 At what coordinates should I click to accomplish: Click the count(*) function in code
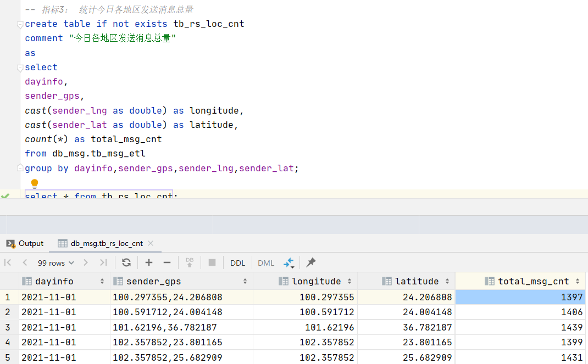[x=47, y=139]
